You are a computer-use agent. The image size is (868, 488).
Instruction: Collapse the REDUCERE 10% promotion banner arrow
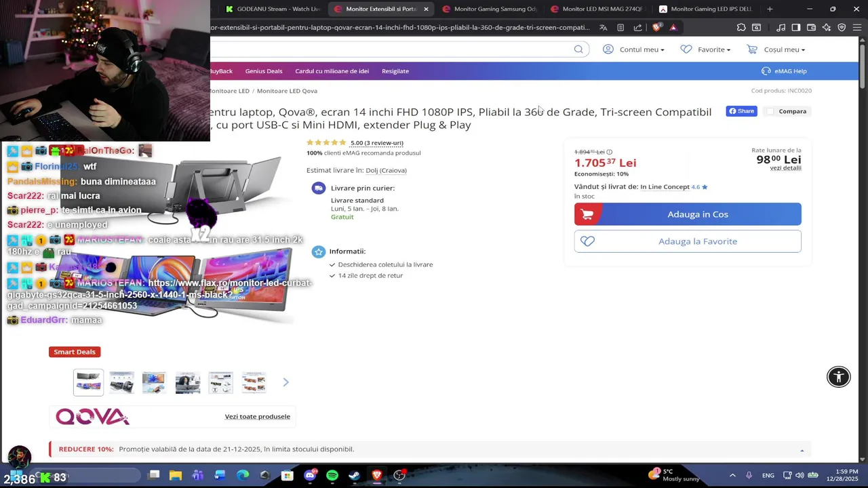(802, 450)
